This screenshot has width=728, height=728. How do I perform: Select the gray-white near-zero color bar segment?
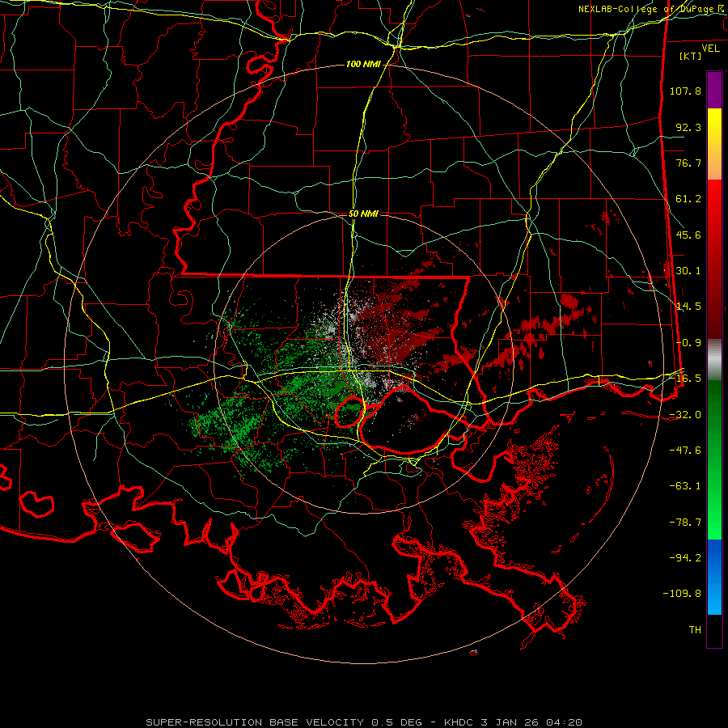pos(714,360)
